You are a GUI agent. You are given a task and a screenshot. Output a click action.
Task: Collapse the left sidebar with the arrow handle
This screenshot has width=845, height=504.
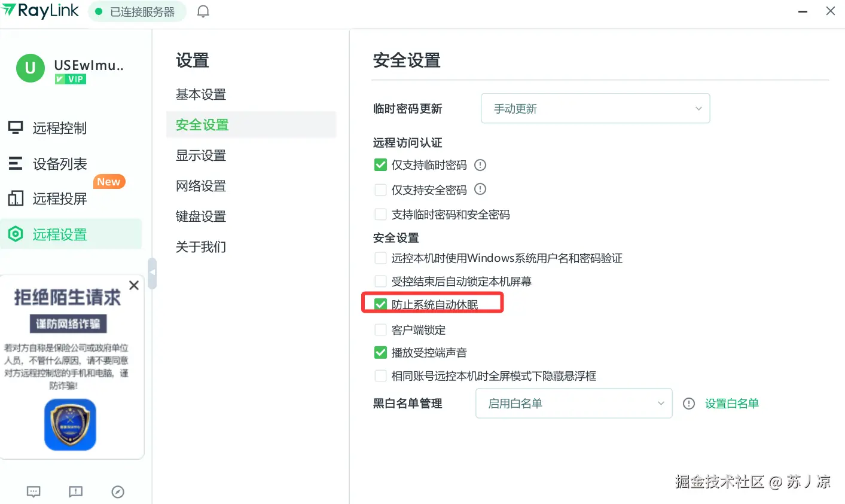tap(152, 273)
